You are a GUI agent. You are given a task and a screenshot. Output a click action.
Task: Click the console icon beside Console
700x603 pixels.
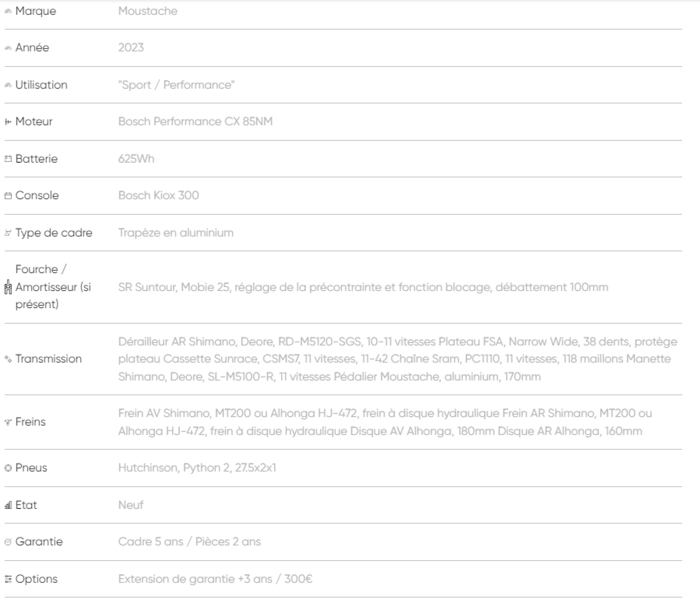(8, 196)
